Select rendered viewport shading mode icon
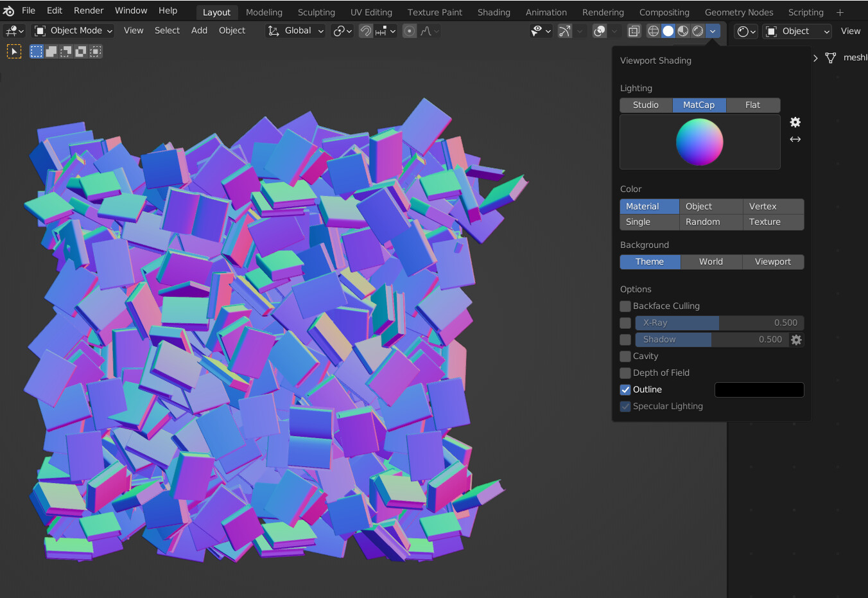The height and width of the screenshot is (598, 868). (698, 31)
